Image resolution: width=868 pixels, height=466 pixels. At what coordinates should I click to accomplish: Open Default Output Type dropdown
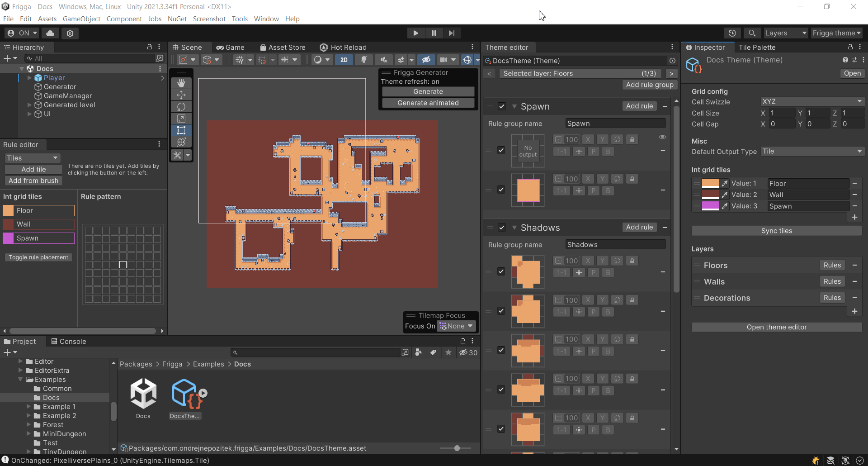tap(812, 152)
